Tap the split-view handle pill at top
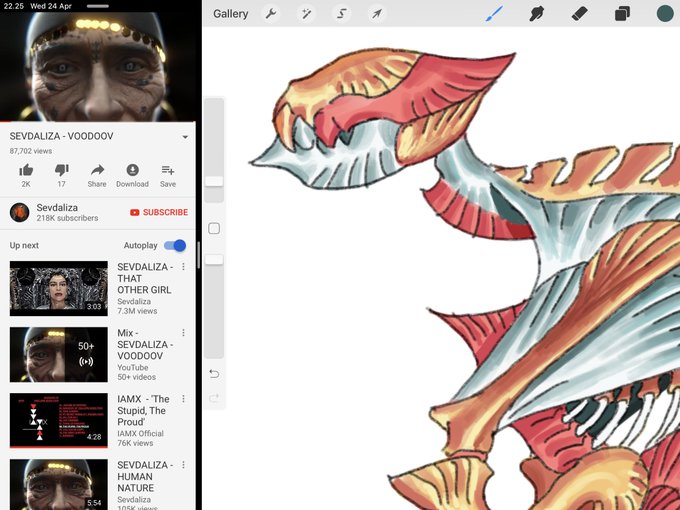Screen dimensions: 680x510 pyautogui.click(x=98, y=7)
